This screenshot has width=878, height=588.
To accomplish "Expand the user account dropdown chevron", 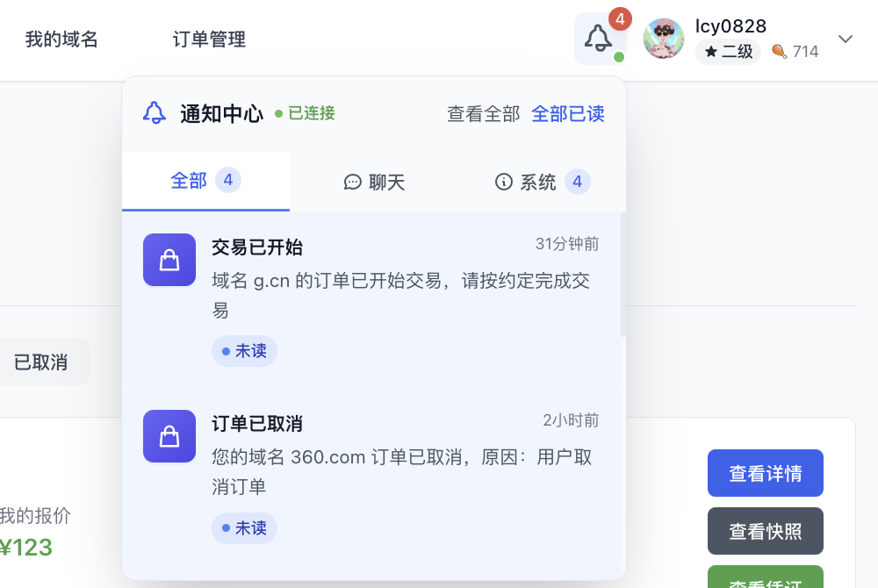I will [846, 39].
